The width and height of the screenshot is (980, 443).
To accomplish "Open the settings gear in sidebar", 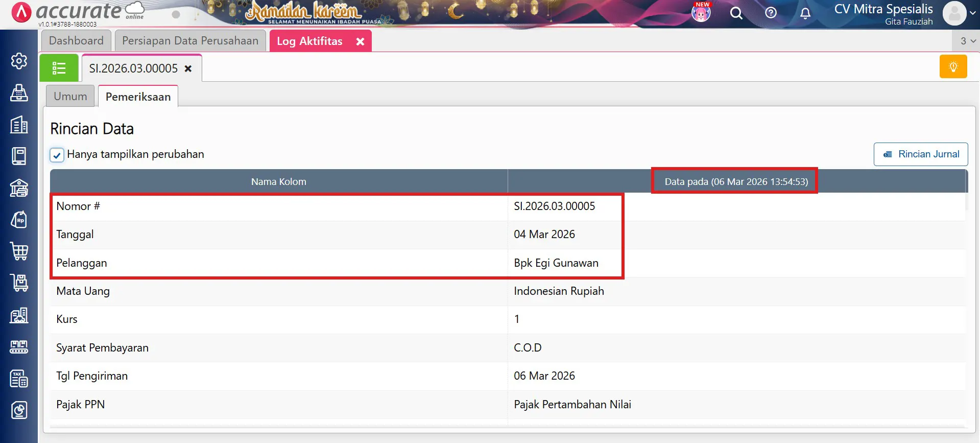I will (x=19, y=61).
